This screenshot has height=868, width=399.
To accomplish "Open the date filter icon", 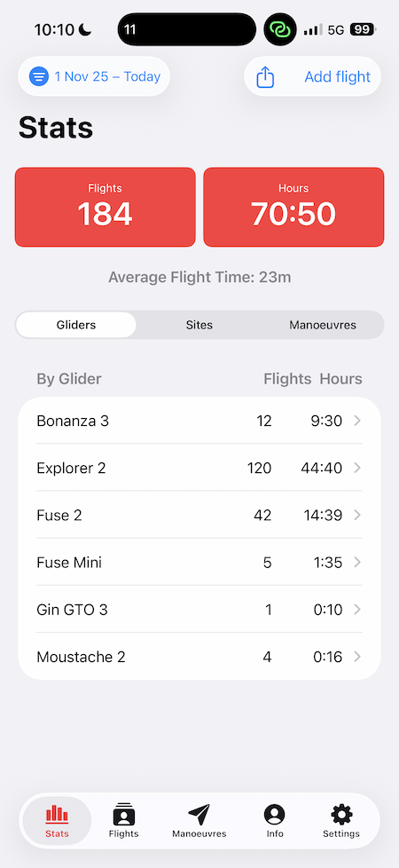I will click(39, 76).
